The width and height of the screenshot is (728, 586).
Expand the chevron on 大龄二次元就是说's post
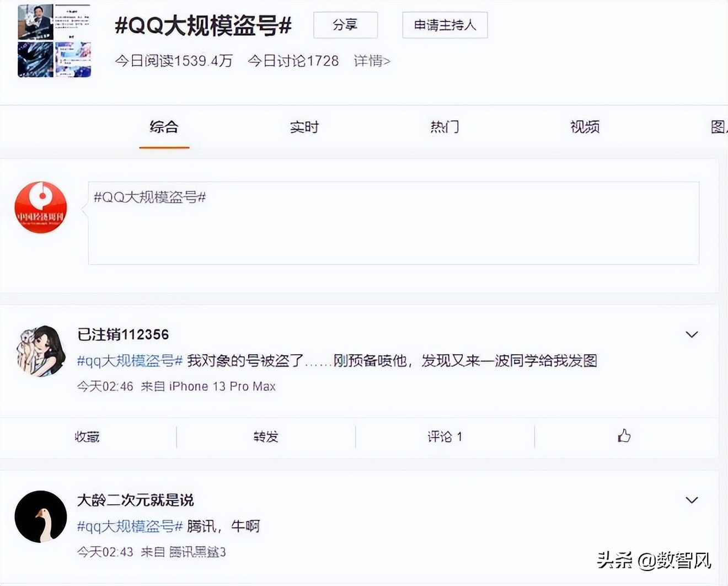click(692, 500)
